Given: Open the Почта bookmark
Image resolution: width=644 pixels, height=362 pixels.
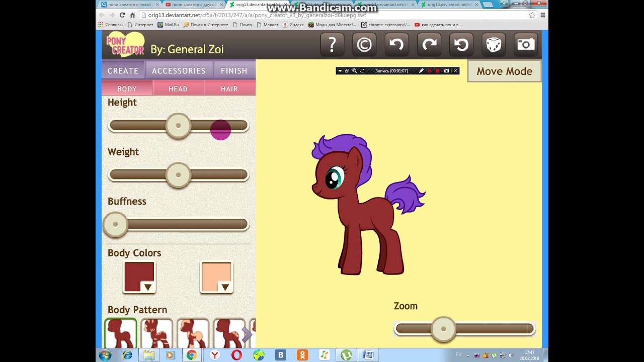Looking at the screenshot, I should coord(242,25).
